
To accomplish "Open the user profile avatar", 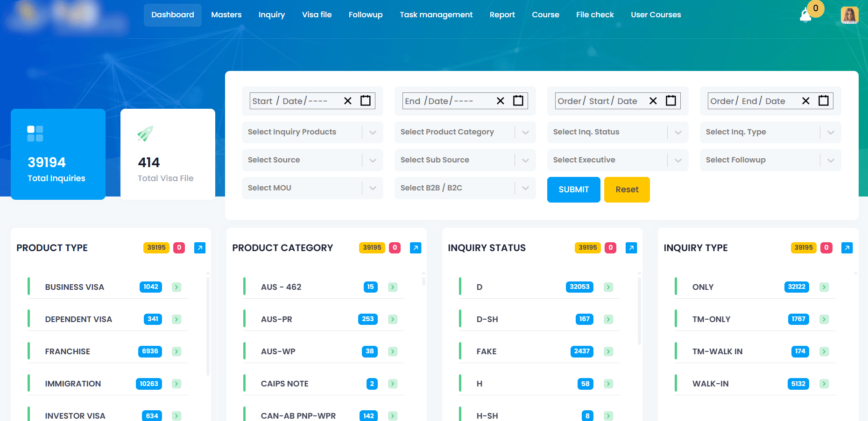I will pos(849,14).
